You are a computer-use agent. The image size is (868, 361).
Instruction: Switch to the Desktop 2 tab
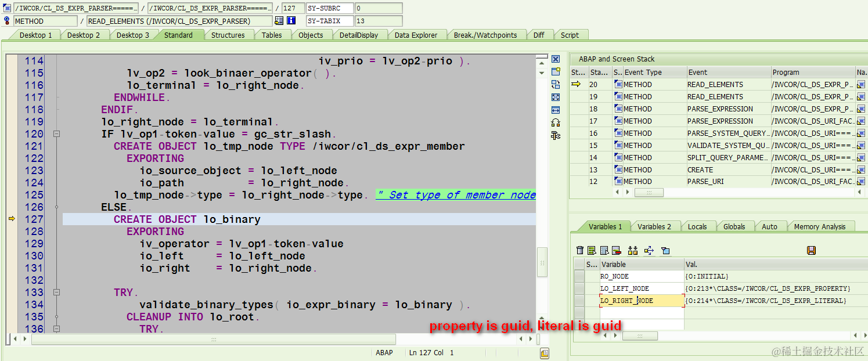pos(84,35)
